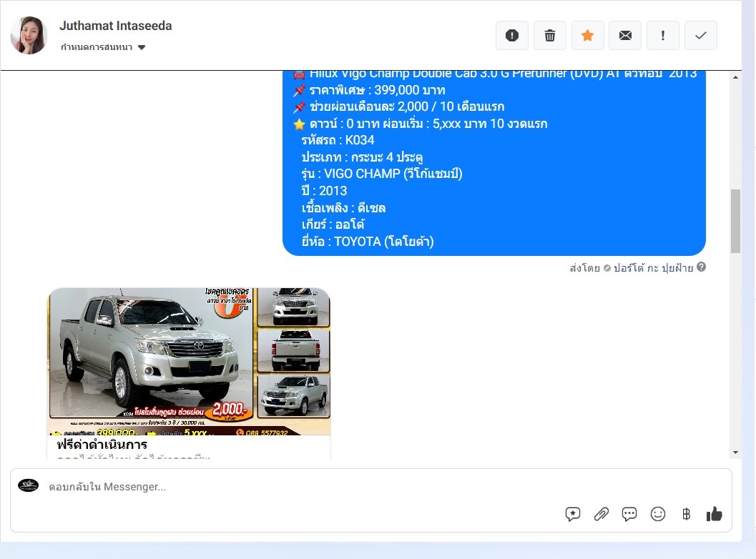Click the ฟรีค่าดำเนินการ card title
Viewport: 756px width, 559px height.
(102, 445)
